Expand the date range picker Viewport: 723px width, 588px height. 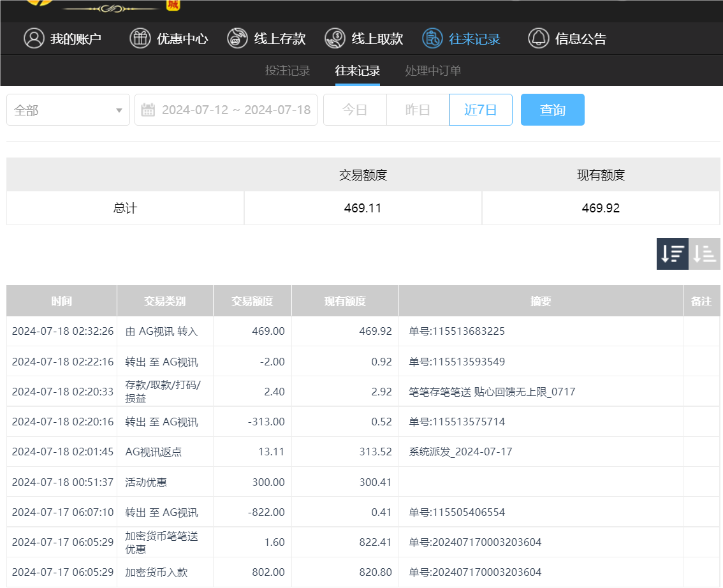(226, 109)
